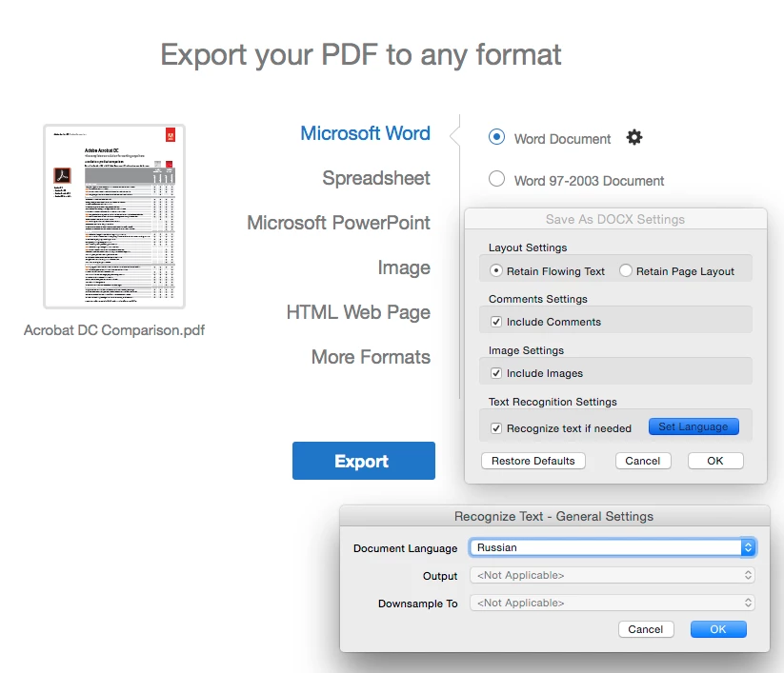Confirm OK in Save As DOCX Settings
This screenshot has width=784, height=673.
[715, 461]
